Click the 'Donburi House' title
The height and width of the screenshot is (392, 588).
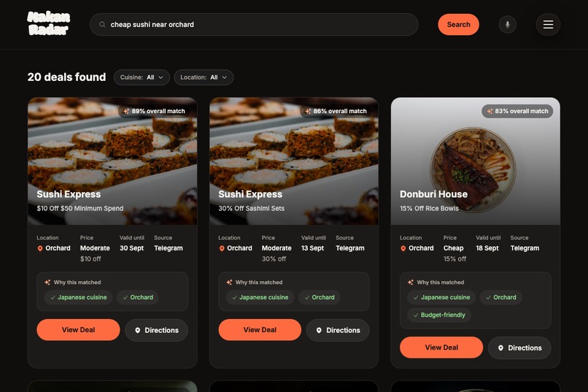tap(433, 194)
